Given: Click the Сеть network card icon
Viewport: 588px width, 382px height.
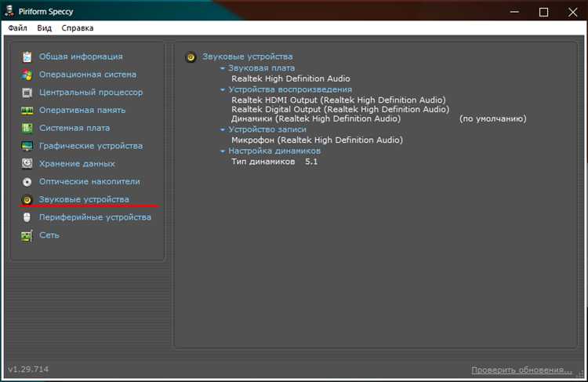Looking at the screenshot, I should tap(27, 235).
